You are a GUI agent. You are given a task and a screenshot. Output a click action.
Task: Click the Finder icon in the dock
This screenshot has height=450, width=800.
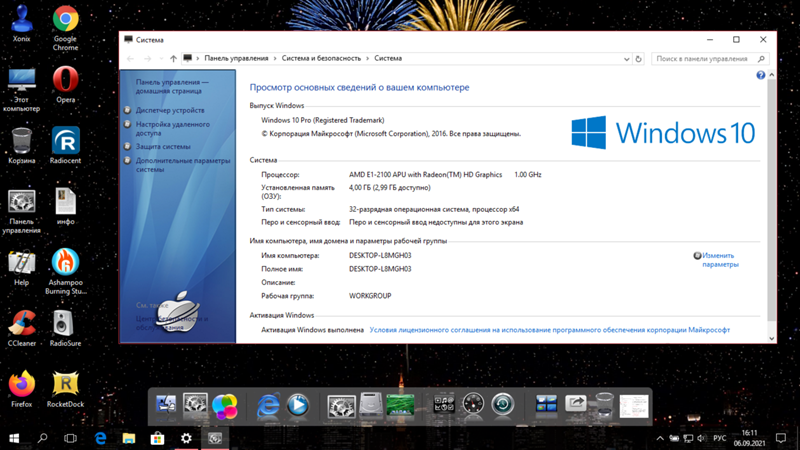(x=165, y=406)
